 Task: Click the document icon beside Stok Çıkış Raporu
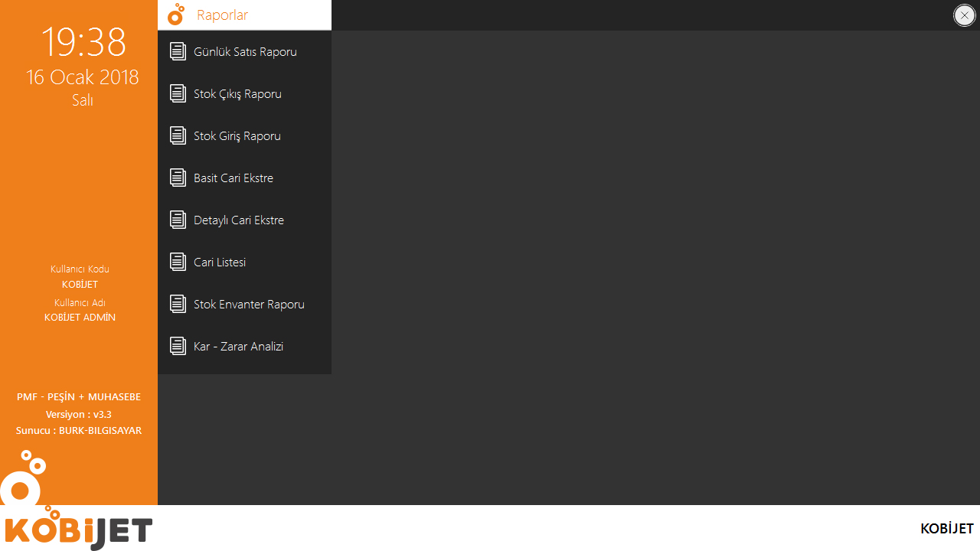178,94
